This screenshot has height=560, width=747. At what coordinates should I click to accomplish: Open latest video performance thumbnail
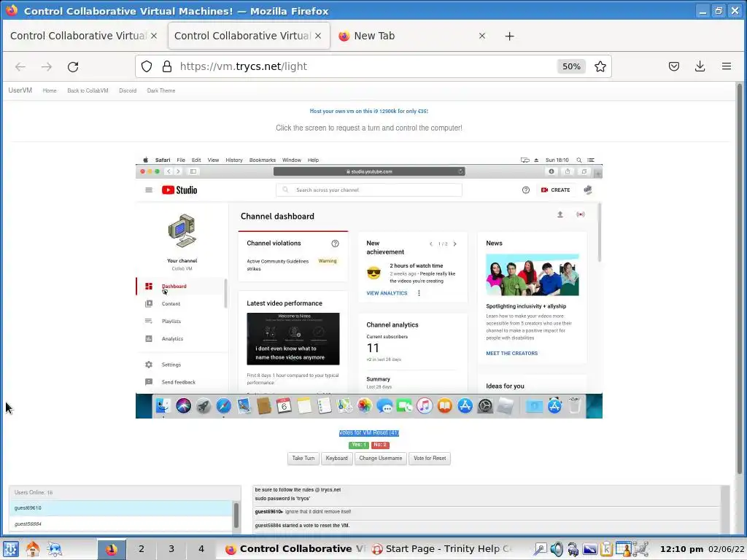click(x=293, y=339)
